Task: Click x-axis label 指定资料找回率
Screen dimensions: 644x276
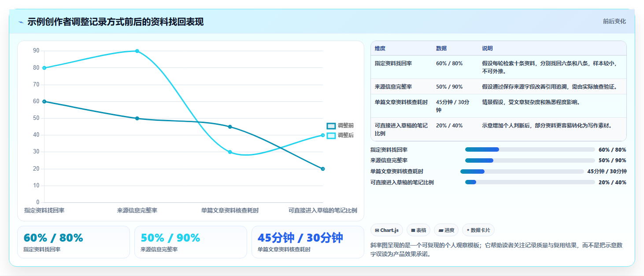Action: click(x=44, y=211)
